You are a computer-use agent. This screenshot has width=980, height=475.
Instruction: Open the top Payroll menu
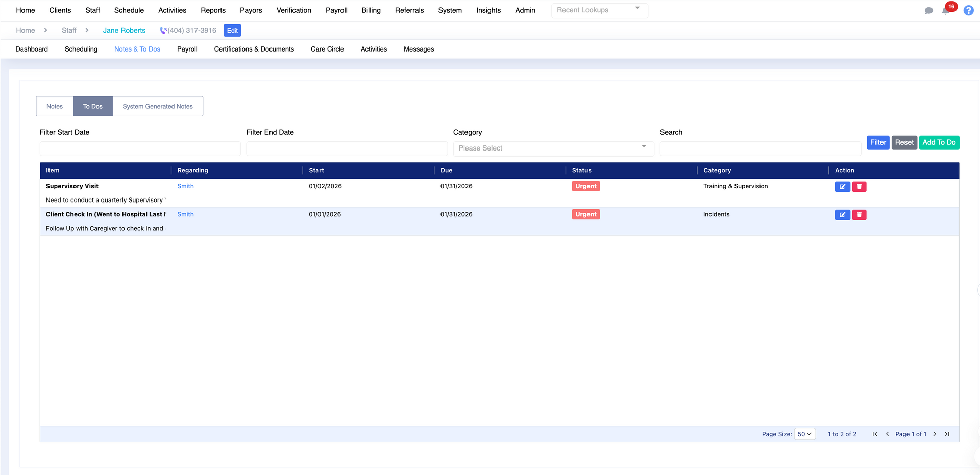[x=336, y=10]
